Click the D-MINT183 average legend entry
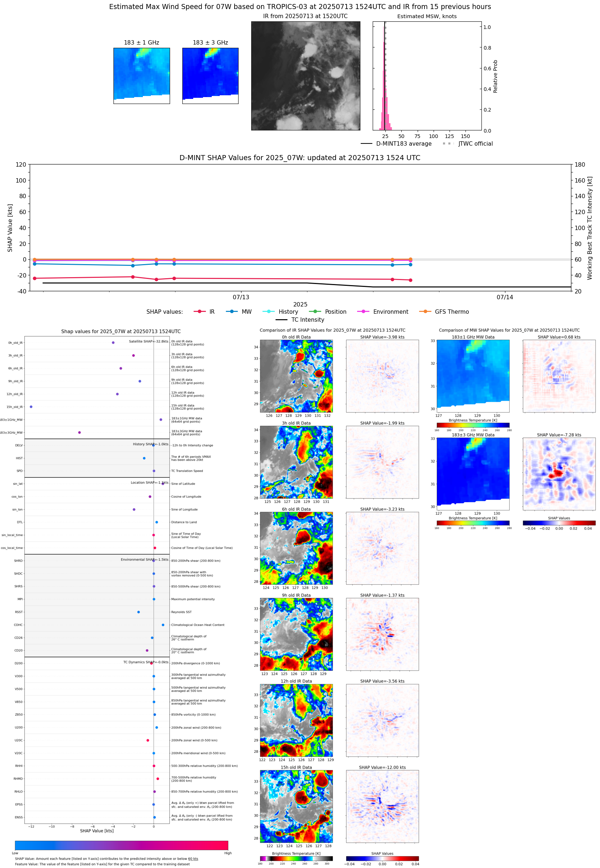The width and height of the screenshot is (600, 868). (396, 143)
